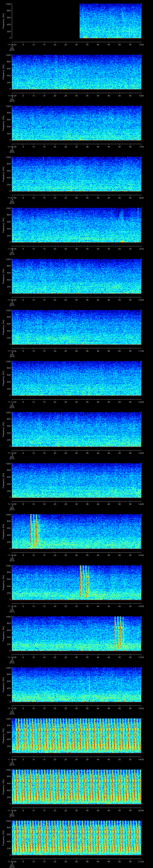Click the "11:17:00" start time label

pos(12,708)
